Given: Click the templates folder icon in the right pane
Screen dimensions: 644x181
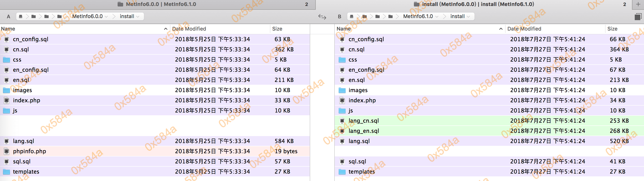Looking at the screenshot, I should (x=342, y=172).
